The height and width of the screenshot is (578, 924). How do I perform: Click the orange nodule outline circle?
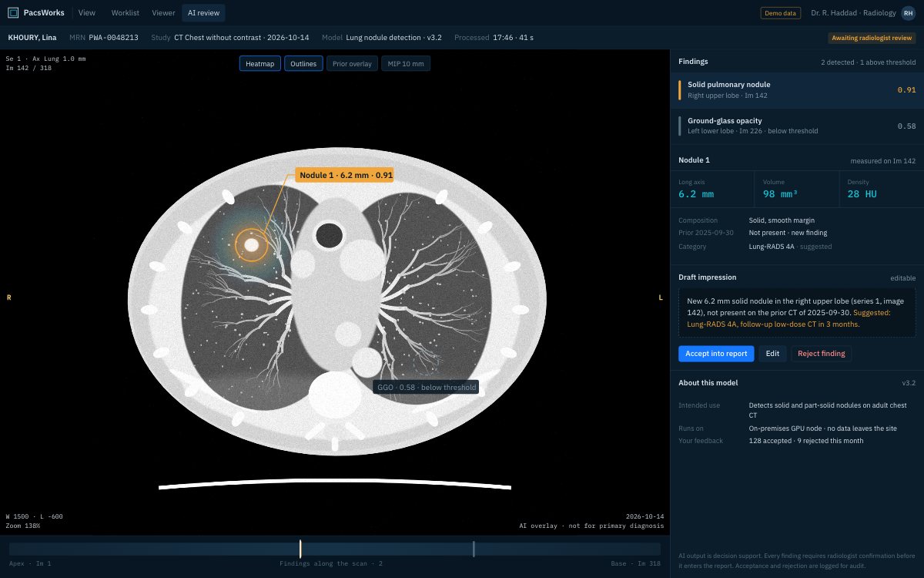[x=251, y=245]
